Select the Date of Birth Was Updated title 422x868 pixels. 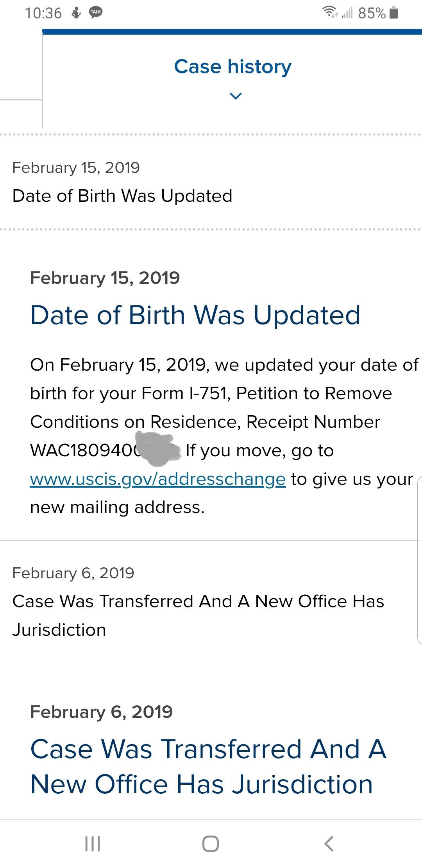(195, 315)
